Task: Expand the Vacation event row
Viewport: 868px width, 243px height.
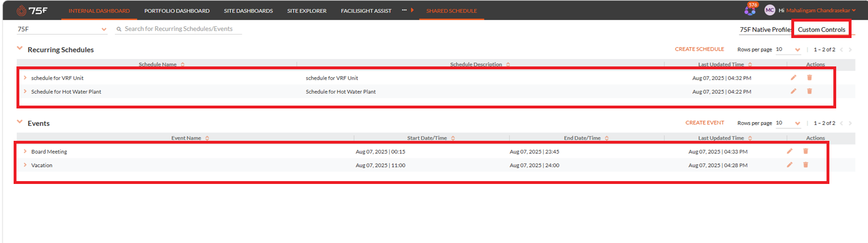Action: (25, 165)
